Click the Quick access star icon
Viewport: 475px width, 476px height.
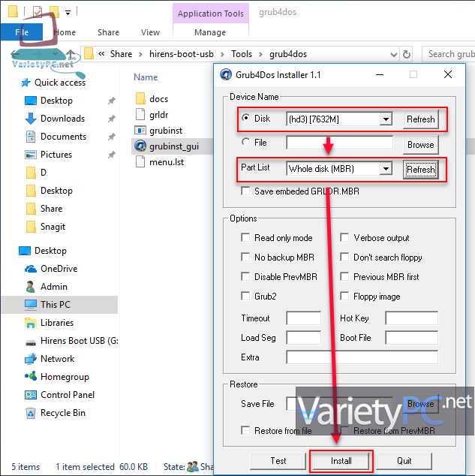[x=26, y=83]
